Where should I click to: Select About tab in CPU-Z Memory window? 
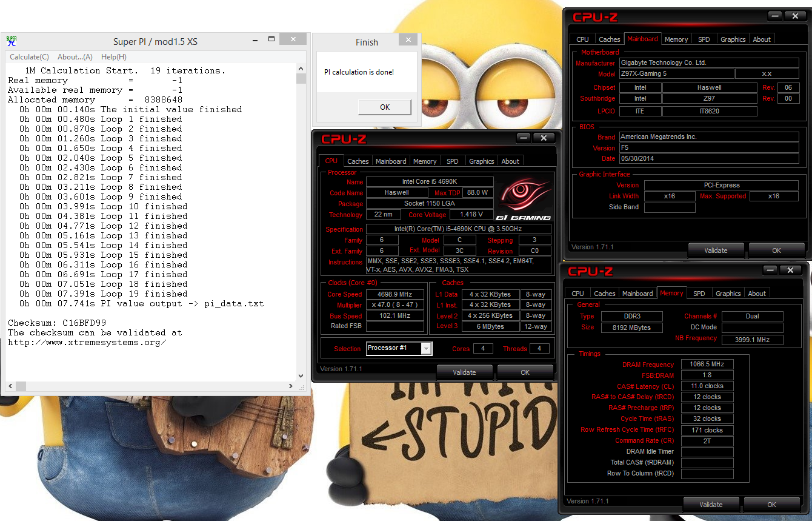point(757,294)
